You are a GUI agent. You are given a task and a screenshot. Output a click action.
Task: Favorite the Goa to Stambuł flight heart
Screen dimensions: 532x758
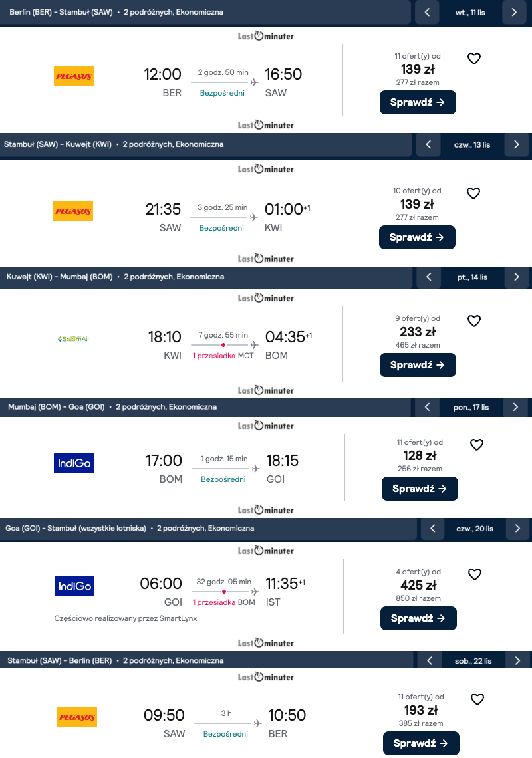tap(475, 574)
